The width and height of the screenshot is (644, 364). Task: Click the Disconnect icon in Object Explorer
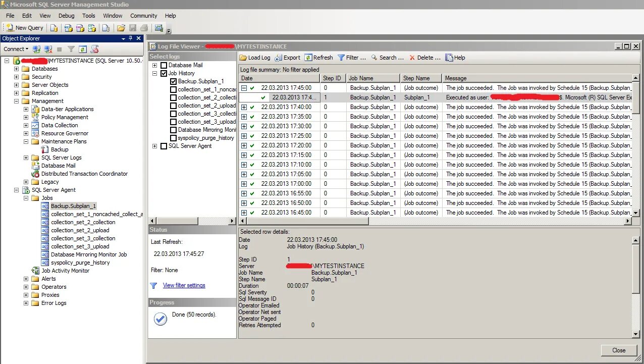[x=48, y=49]
